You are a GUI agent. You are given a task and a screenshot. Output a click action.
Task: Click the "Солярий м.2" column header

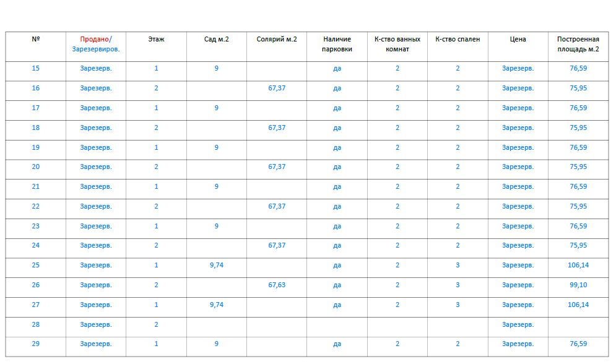tap(277, 39)
